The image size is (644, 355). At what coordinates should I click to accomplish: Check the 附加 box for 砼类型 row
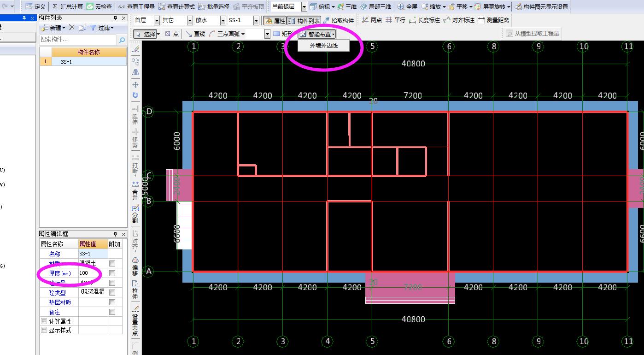point(112,292)
